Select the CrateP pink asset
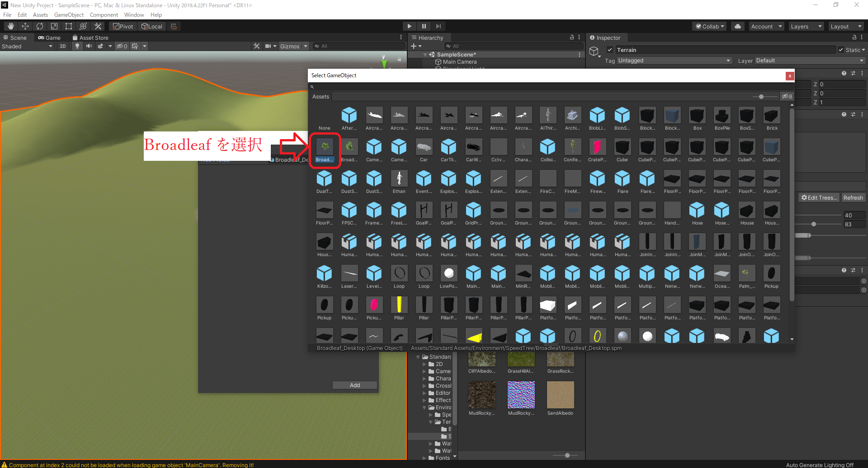 pos(597,150)
